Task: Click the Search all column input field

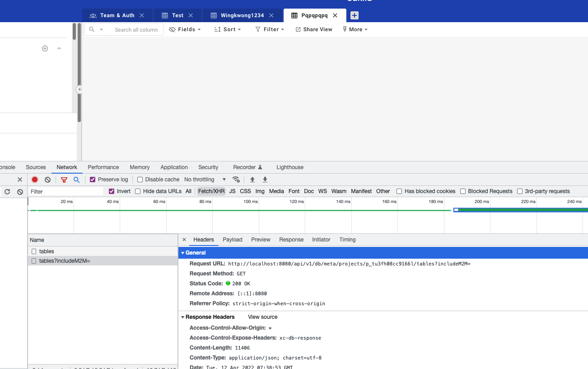Action: point(136,29)
